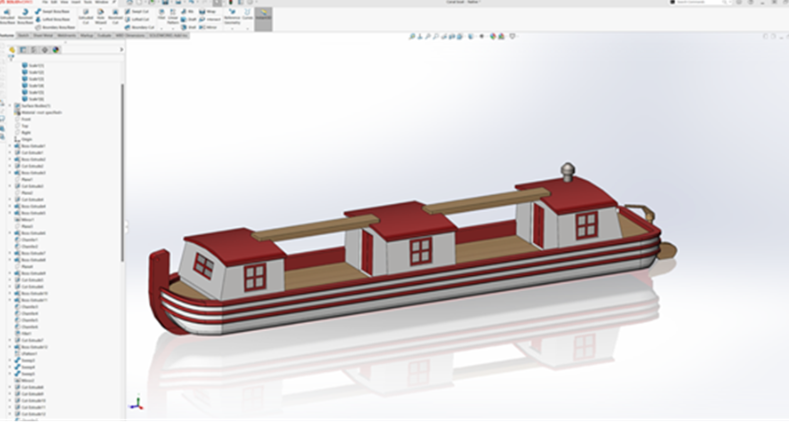Open the DisplayManager appearance color ball
Viewport: 789px width, 431px height.
pyautogui.click(x=57, y=49)
